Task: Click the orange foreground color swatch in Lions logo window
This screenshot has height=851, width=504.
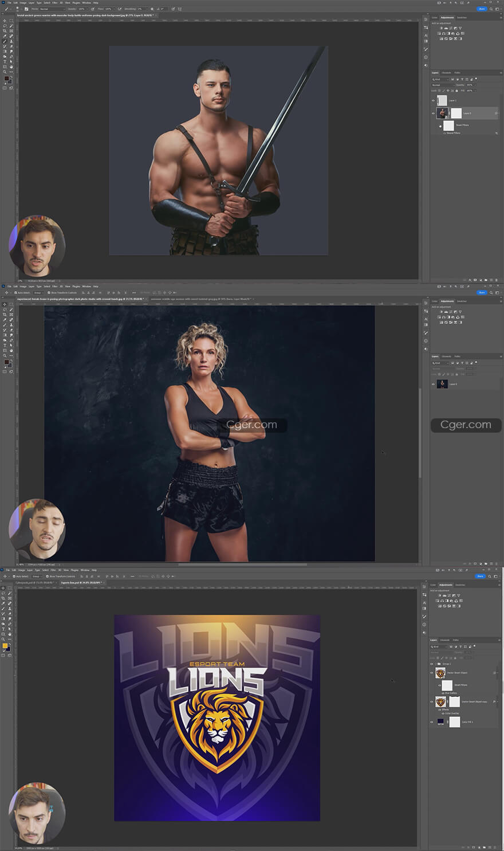Action: (x=5, y=646)
